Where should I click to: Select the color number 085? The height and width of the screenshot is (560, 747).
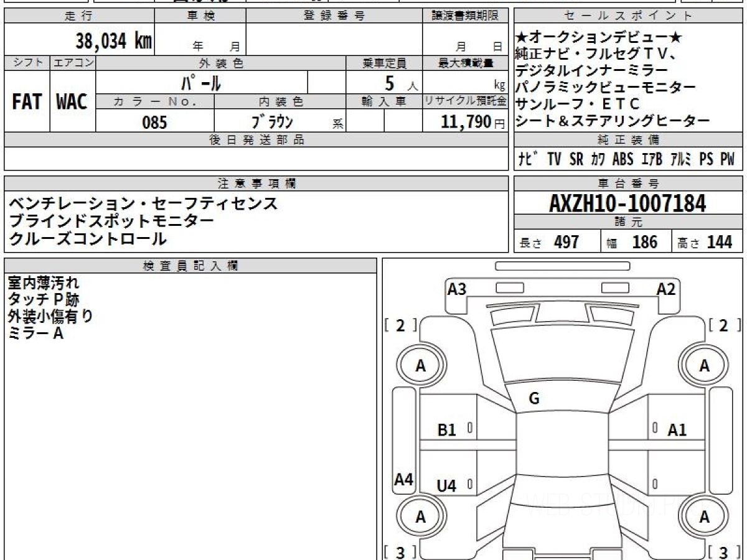point(155,123)
